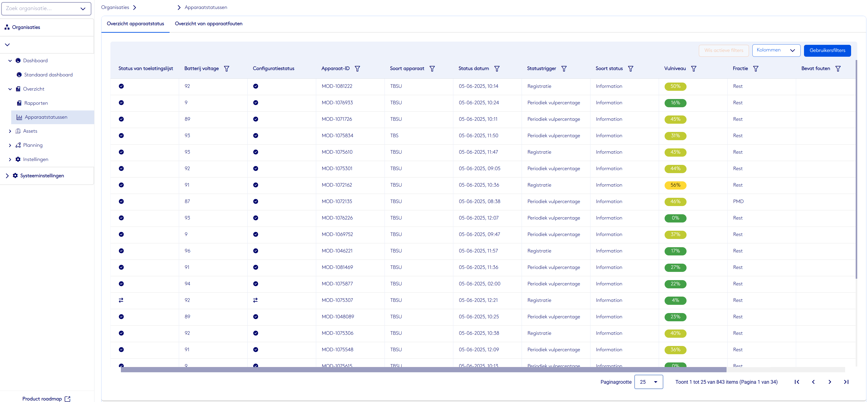Open the Product roadmap external link icon
Image resolution: width=868 pixels, height=402 pixels.
67,399
